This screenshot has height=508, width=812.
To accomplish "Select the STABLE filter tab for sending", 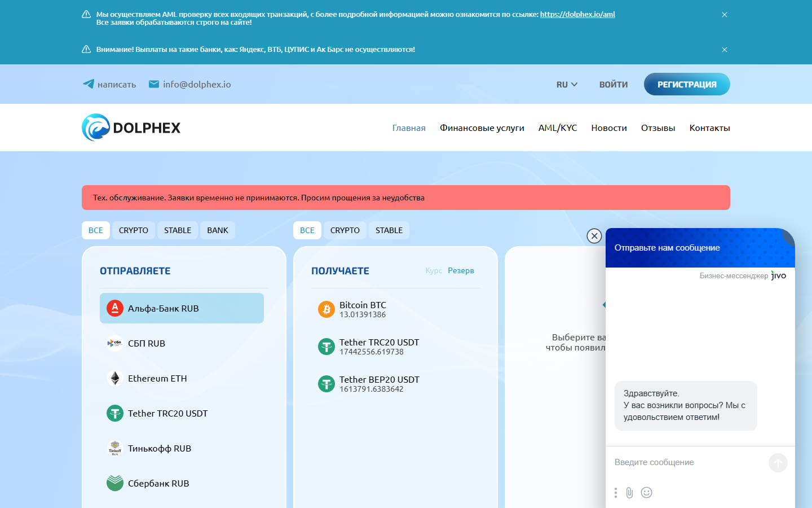I will (x=178, y=230).
